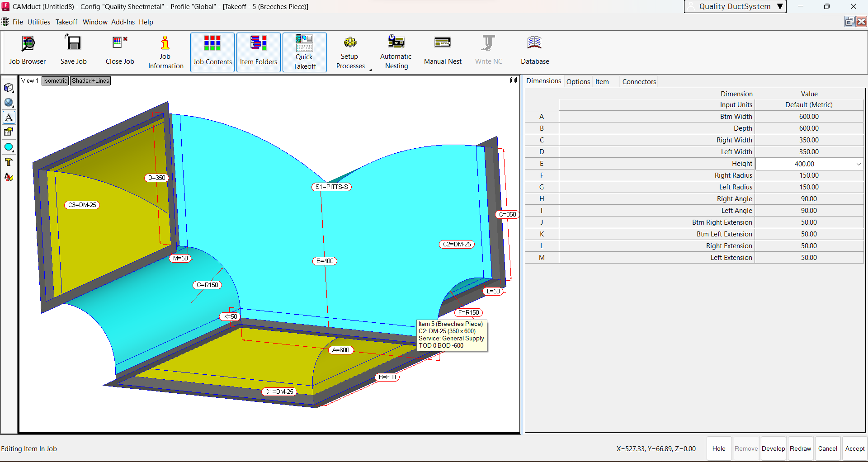Image resolution: width=868 pixels, height=462 pixels.
Task: Open the Database
Action: pos(534,50)
